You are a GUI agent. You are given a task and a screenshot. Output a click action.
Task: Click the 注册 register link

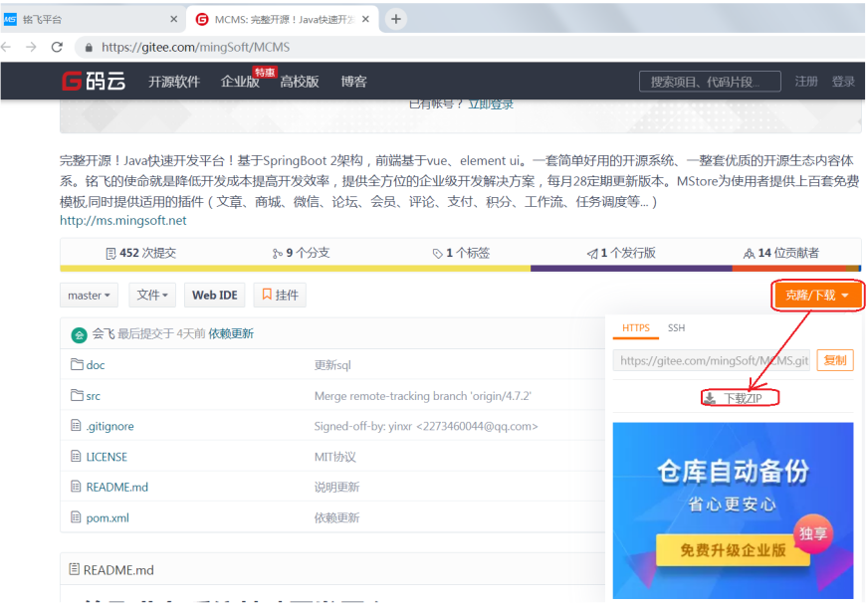(806, 82)
